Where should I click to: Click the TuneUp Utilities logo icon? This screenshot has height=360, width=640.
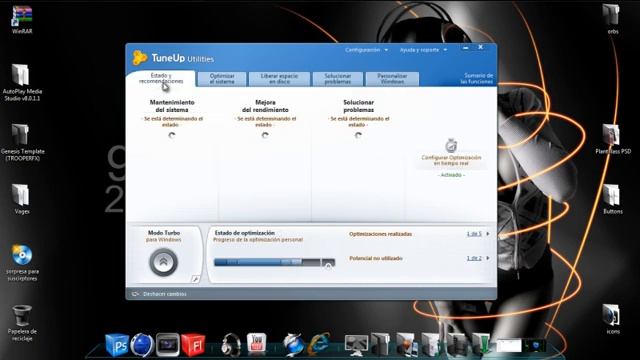[140, 58]
